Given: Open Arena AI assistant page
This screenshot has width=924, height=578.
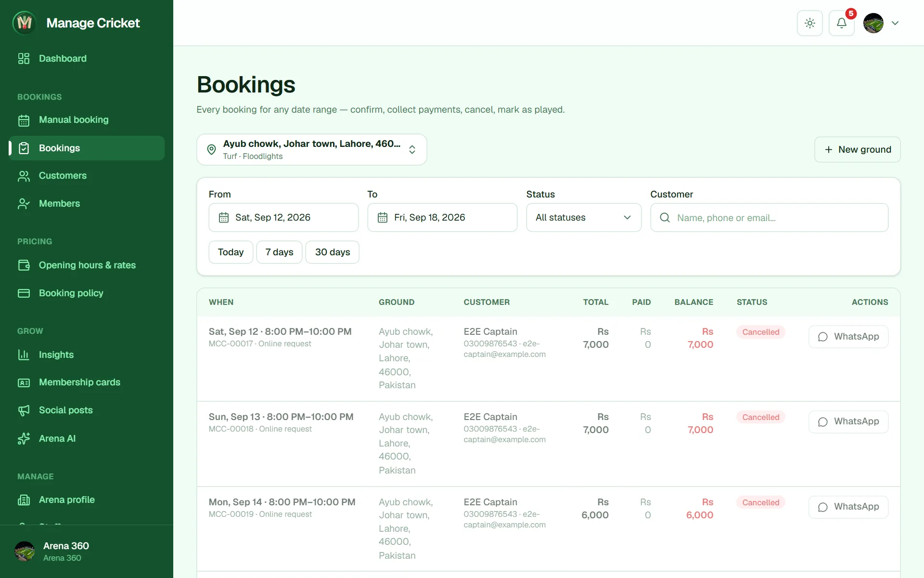Looking at the screenshot, I should pos(87,438).
